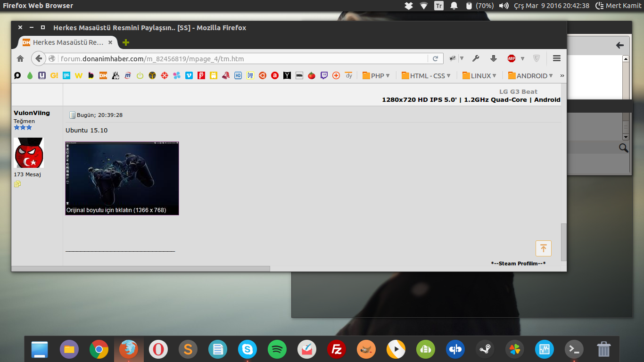Open the IMDb bookmark icon
The width and height of the screenshot is (644, 362).
click(299, 75)
